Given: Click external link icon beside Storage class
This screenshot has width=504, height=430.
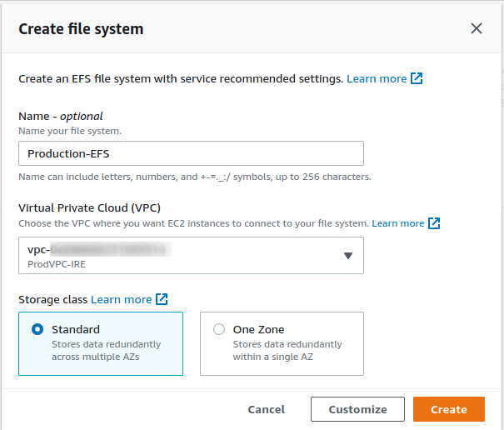Looking at the screenshot, I should (x=162, y=299).
